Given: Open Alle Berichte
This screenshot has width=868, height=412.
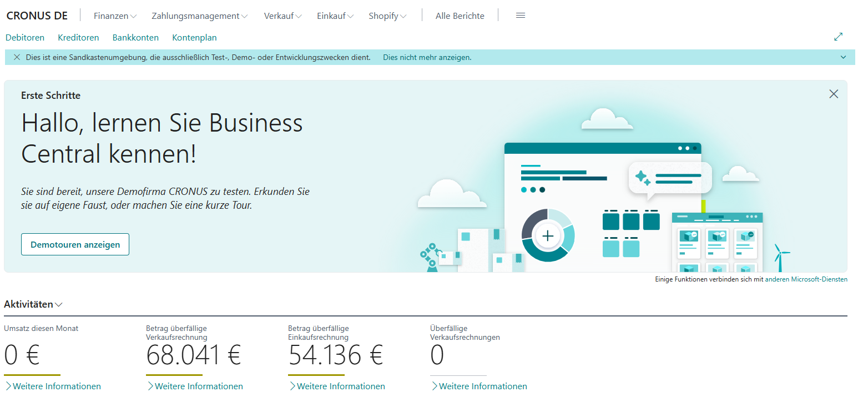Looking at the screenshot, I should (x=460, y=16).
